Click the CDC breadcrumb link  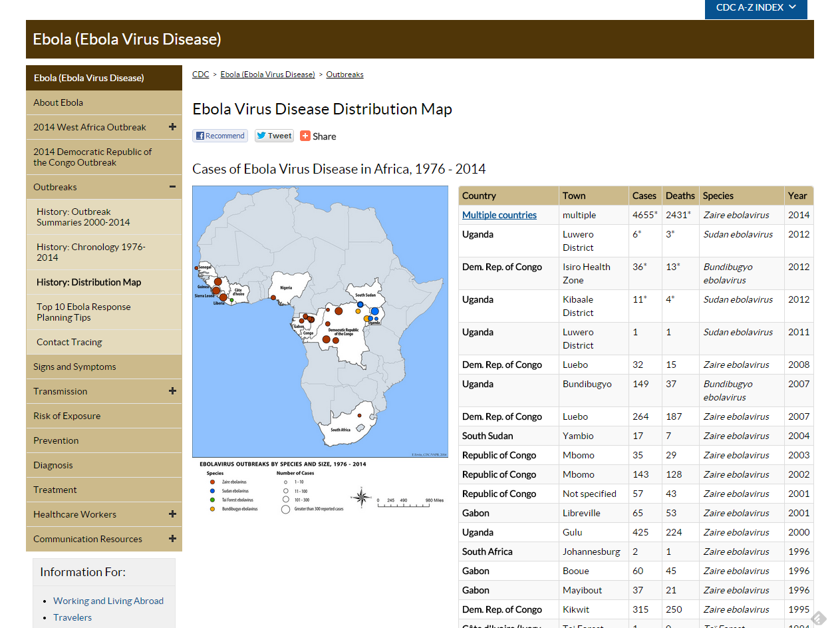click(x=201, y=75)
